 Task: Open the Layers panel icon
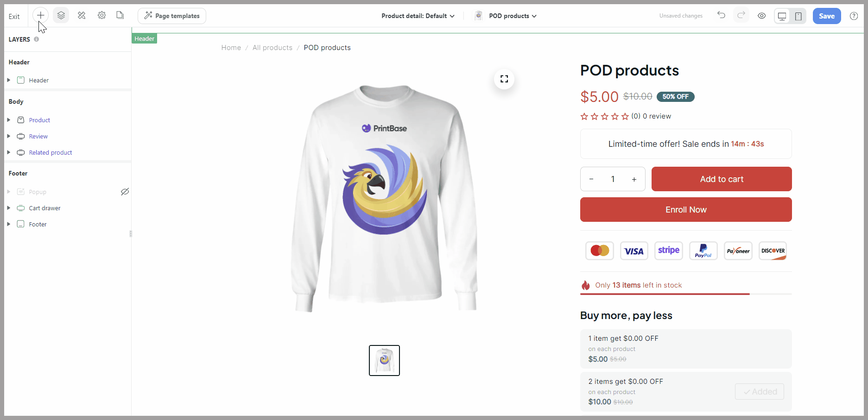tap(61, 15)
